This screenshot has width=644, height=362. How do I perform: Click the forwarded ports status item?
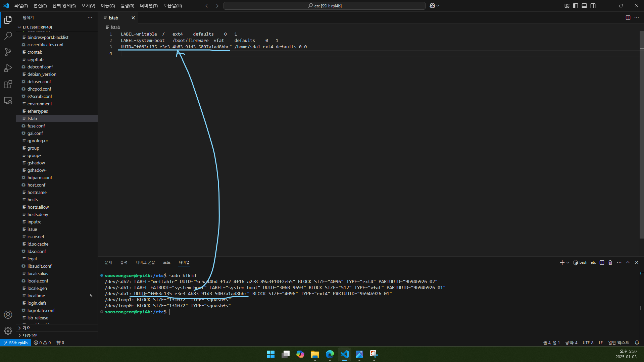[x=60, y=343]
